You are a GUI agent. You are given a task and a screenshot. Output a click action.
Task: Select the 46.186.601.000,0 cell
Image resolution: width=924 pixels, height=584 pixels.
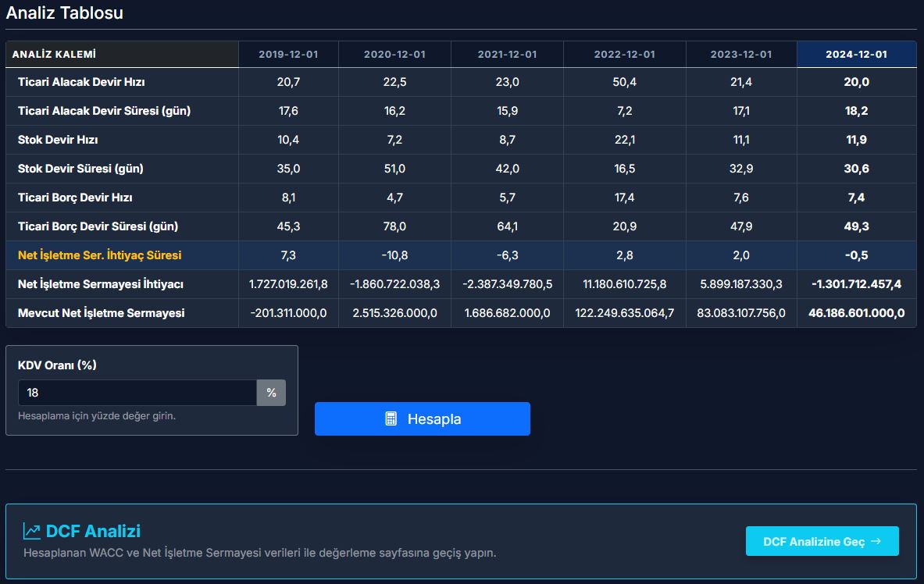pyautogui.click(x=856, y=313)
